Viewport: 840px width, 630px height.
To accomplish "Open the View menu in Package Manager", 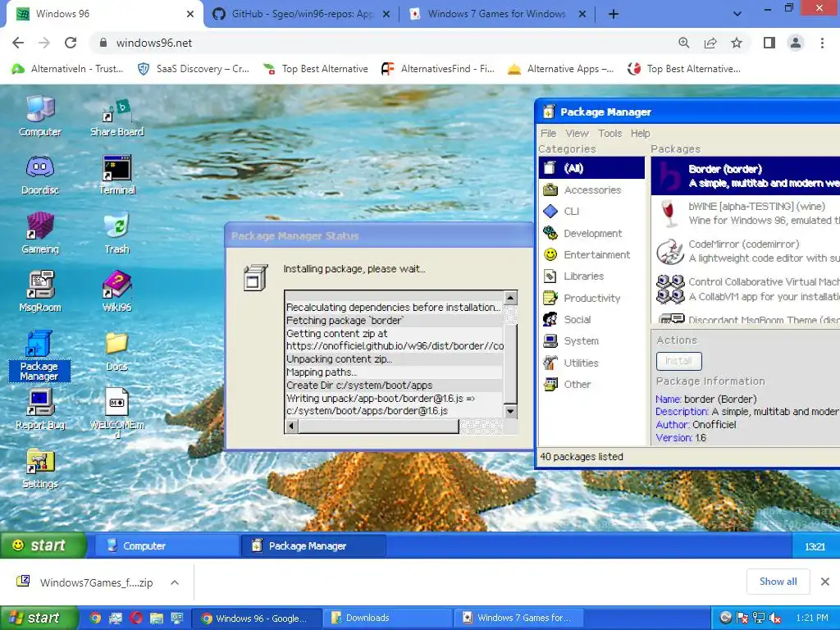I will (x=577, y=134).
